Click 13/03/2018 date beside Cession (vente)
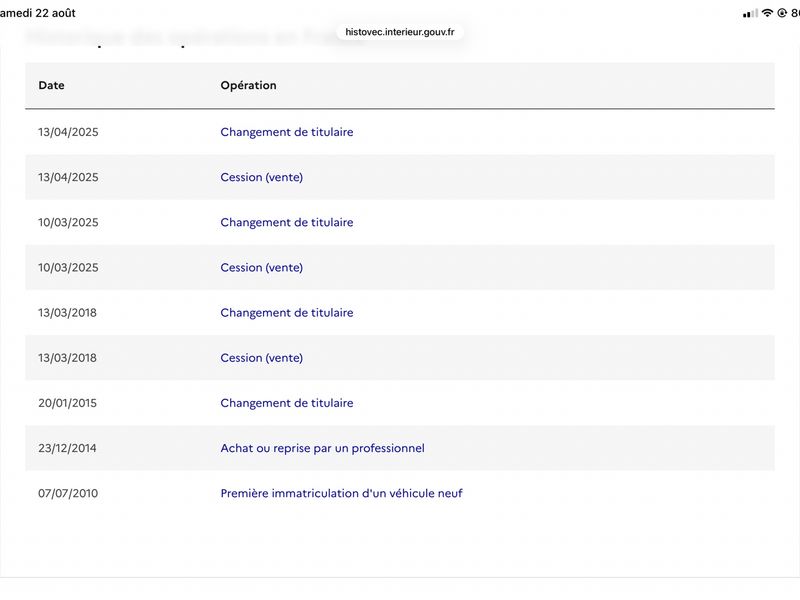 [x=67, y=358]
